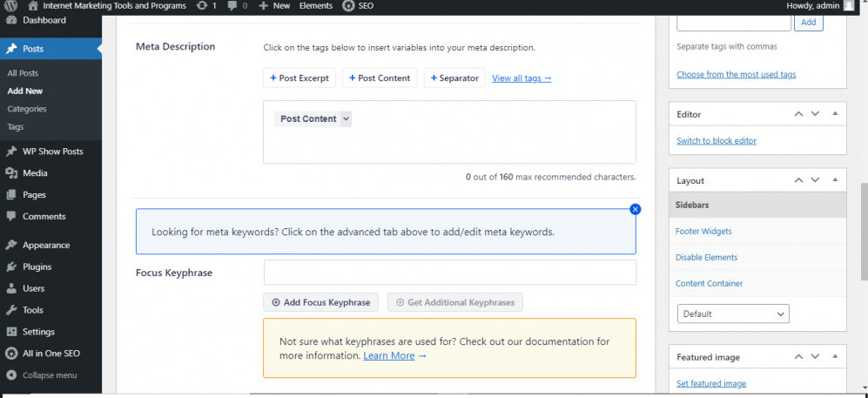The width and height of the screenshot is (868, 398).
Task: Insert the Post Excerpt tag
Action: (299, 78)
